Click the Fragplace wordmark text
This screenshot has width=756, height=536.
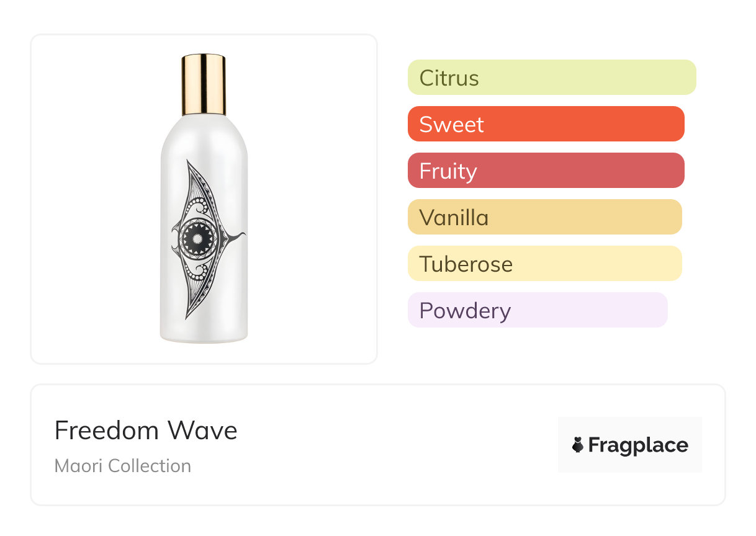click(638, 445)
